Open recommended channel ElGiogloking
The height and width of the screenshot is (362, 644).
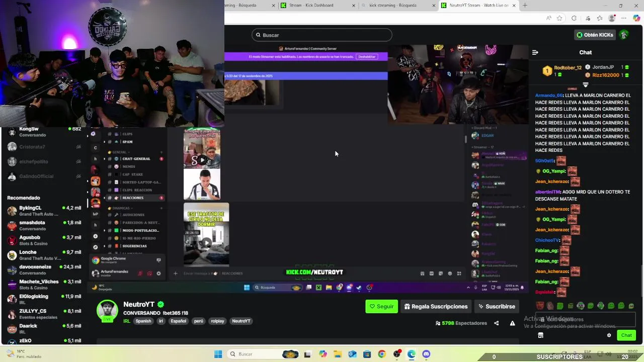pos(44,299)
